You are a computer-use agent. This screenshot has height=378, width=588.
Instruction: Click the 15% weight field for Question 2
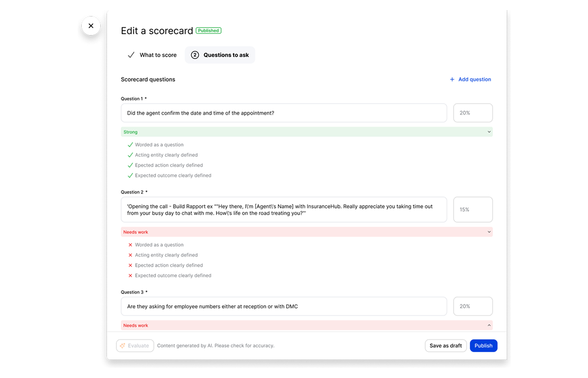point(473,210)
